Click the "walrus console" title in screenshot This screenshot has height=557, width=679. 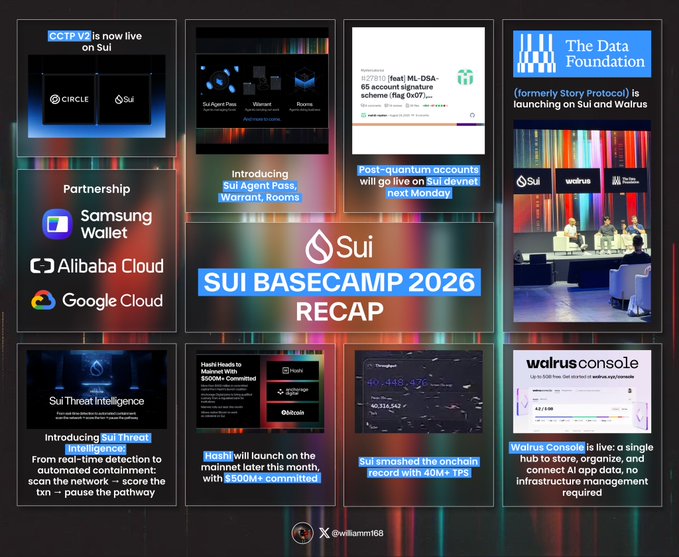tap(582, 363)
